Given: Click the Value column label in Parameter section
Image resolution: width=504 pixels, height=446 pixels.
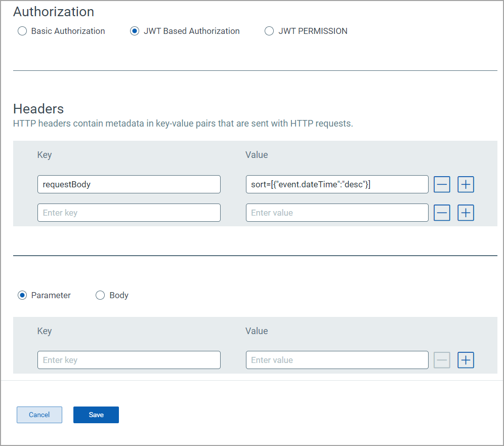Looking at the screenshot, I should pyautogui.click(x=257, y=331).
